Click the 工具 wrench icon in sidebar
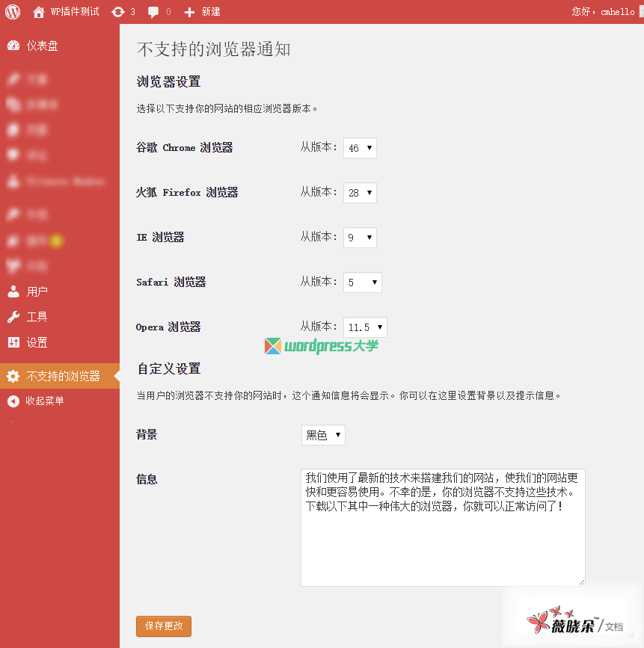This screenshot has height=648, width=644. [14, 315]
